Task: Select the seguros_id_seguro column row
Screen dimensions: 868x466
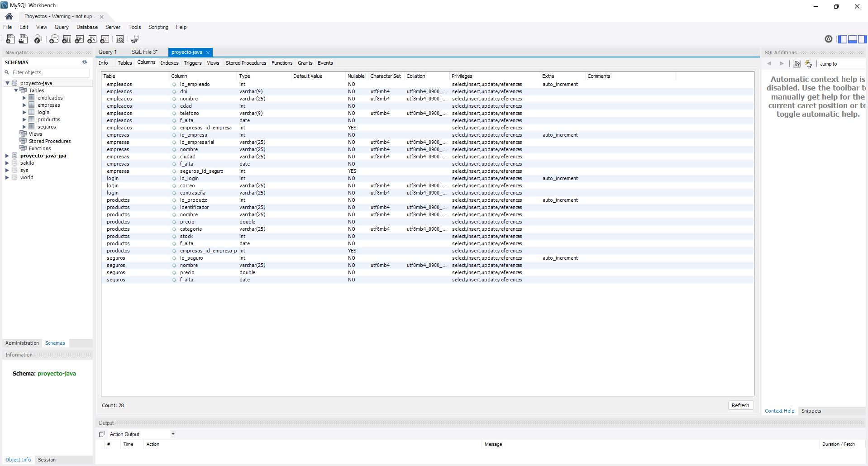Action: click(x=427, y=171)
